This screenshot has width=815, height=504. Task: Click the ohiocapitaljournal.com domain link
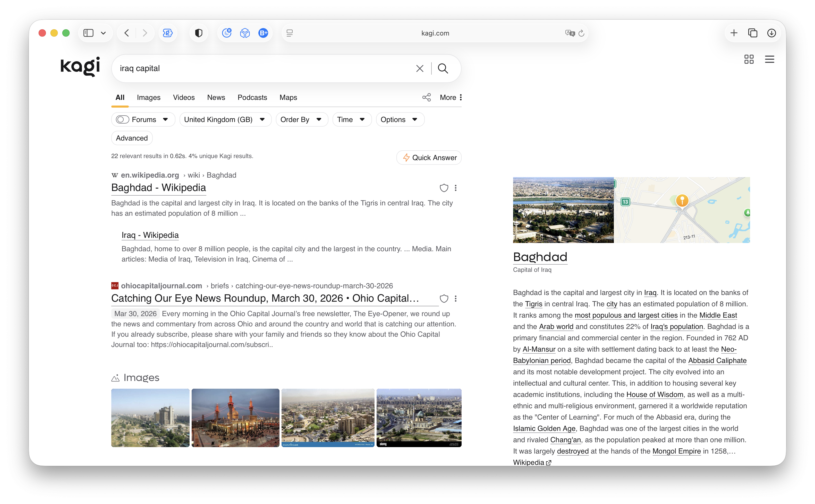pos(162,286)
